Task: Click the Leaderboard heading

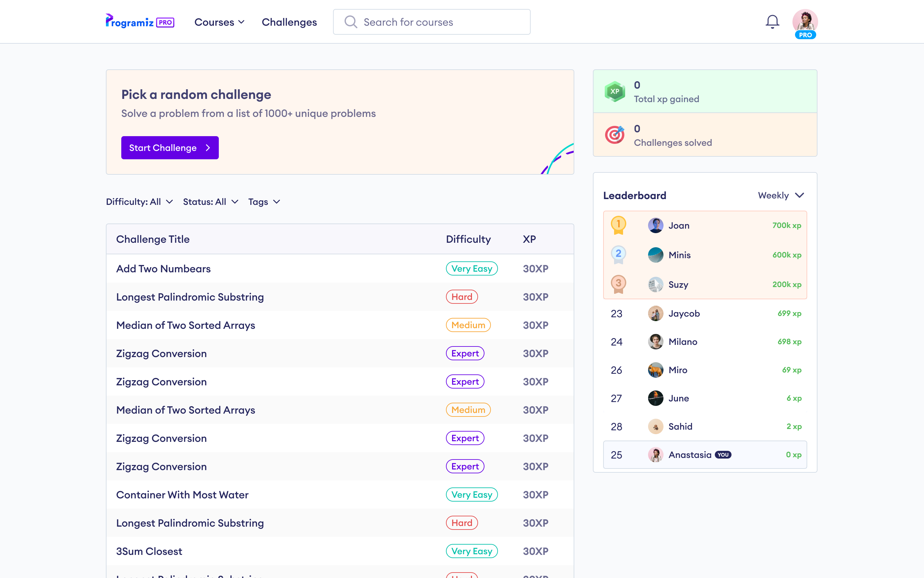Action: (x=635, y=195)
